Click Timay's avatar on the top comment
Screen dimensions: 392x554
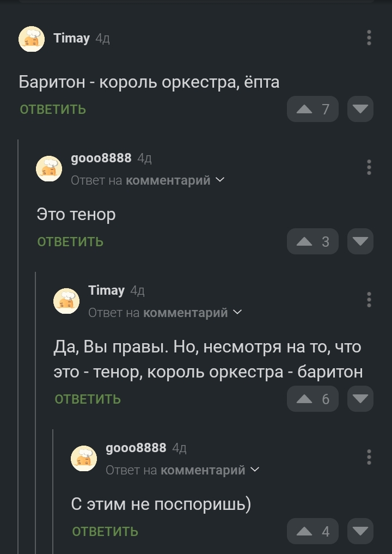[x=32, y=39]
